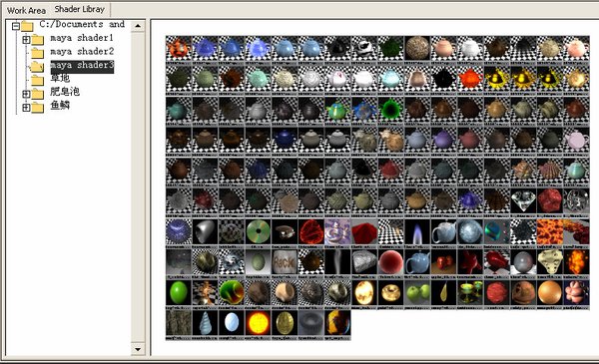Screen dimensions: 599x364
Task: Choose the 'Rock' engraved stone shader
Action: [285, 261]
